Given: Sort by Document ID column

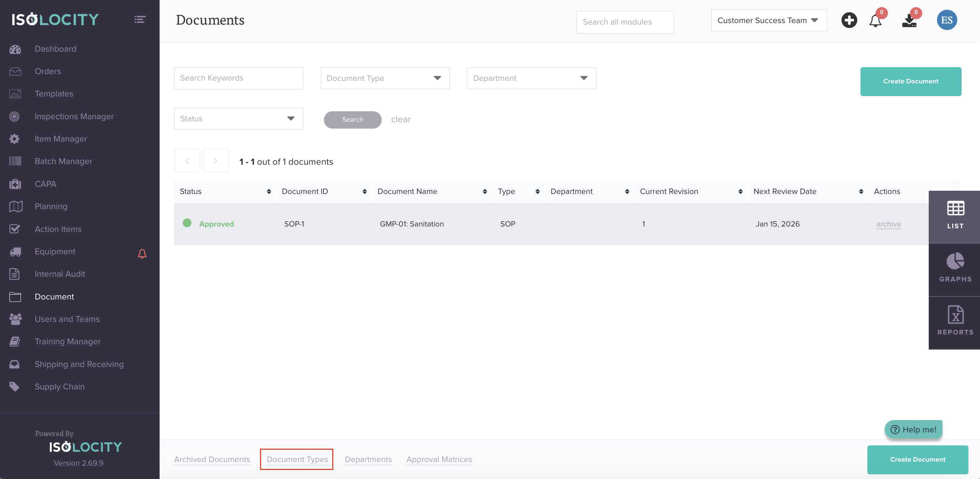Looking at the screenshot, I should tap(364, 191).
